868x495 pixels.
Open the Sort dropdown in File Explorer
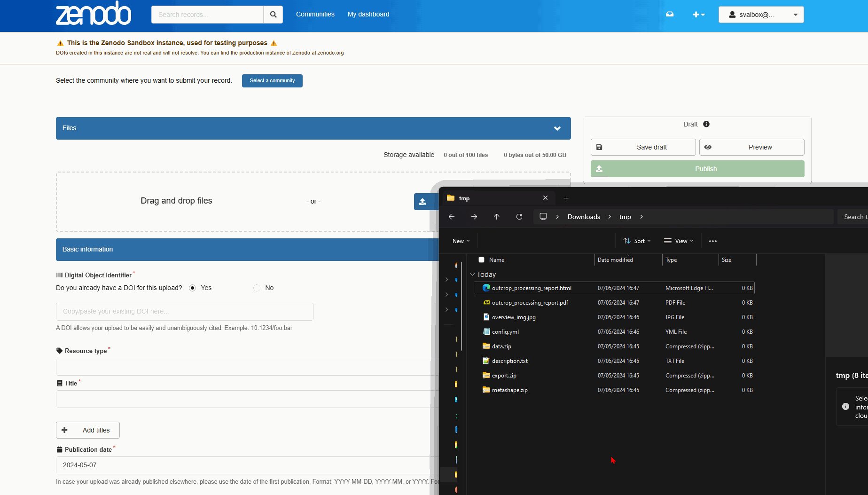pyautogui.click(x=637, y=241)
